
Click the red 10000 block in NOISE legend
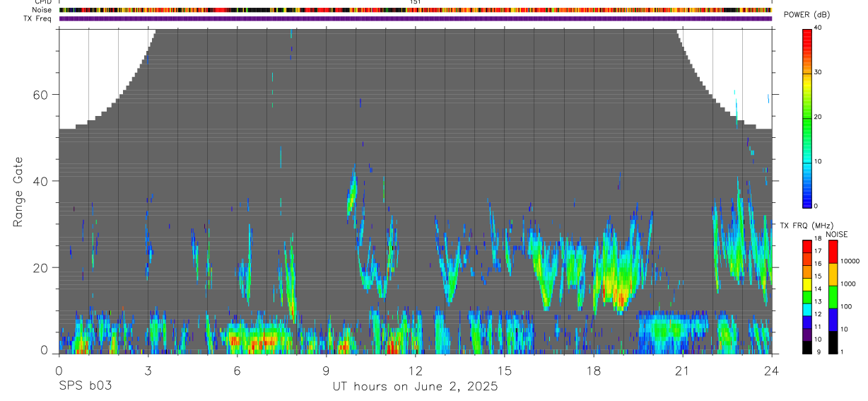[833, 252]
